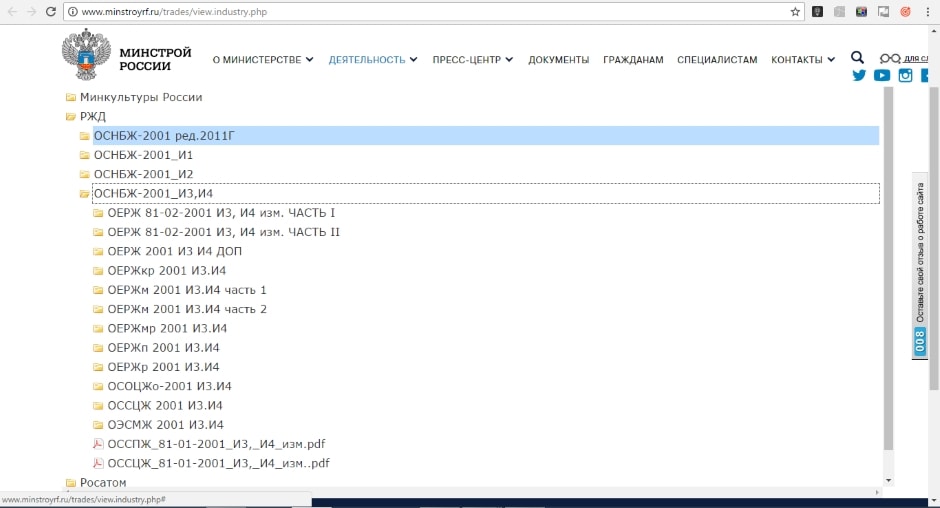Click folder icon next to Минкультуры России
Image resolution: width=940 pixels, height=508 pixels.
71,97
